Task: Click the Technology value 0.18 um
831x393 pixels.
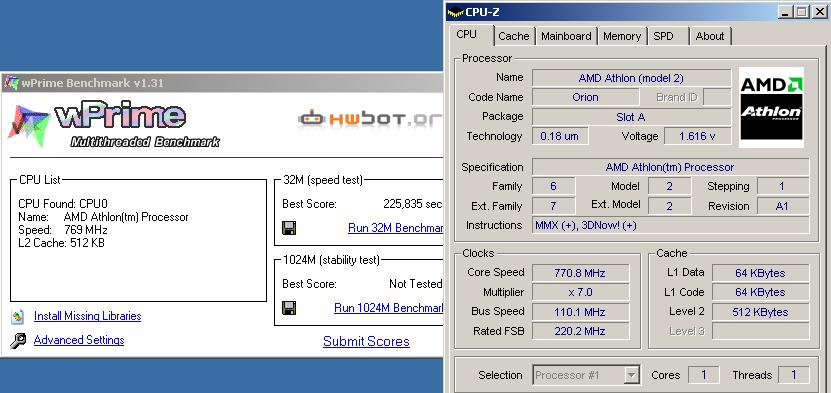Action: click(559, 137)
